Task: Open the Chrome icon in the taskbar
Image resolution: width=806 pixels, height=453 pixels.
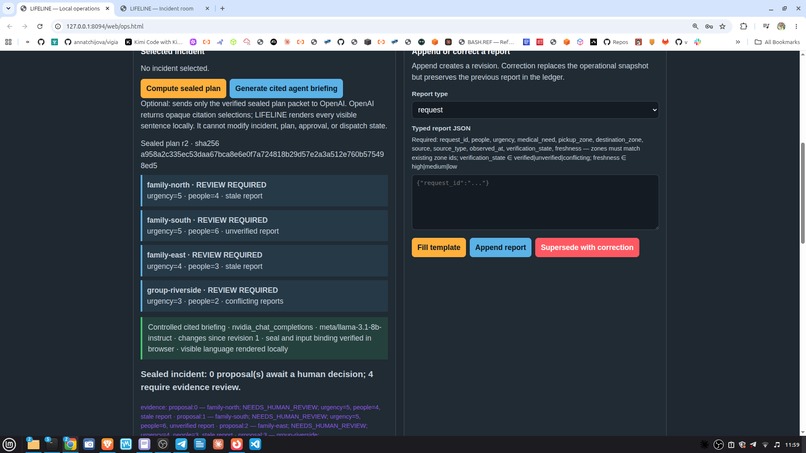Action: 70,444
